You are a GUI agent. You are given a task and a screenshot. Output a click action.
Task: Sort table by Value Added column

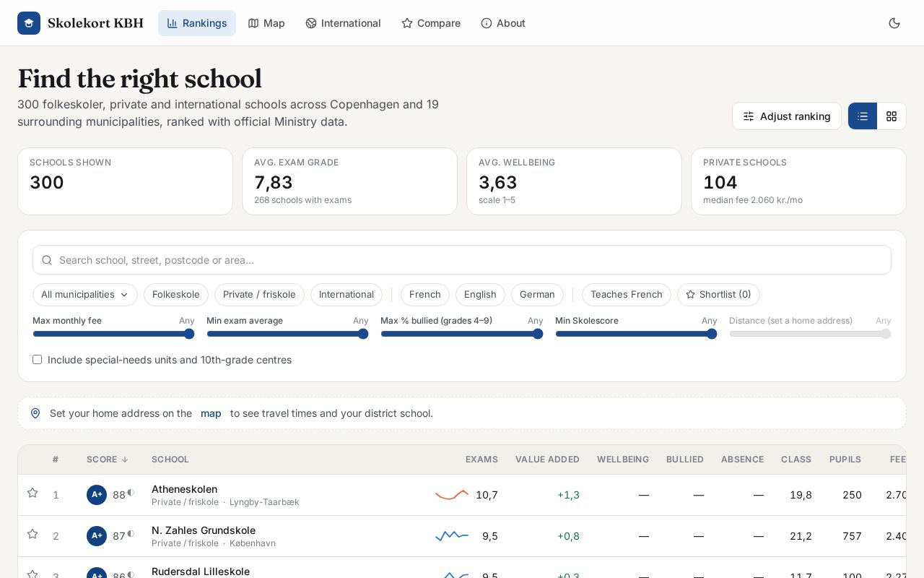547,460
